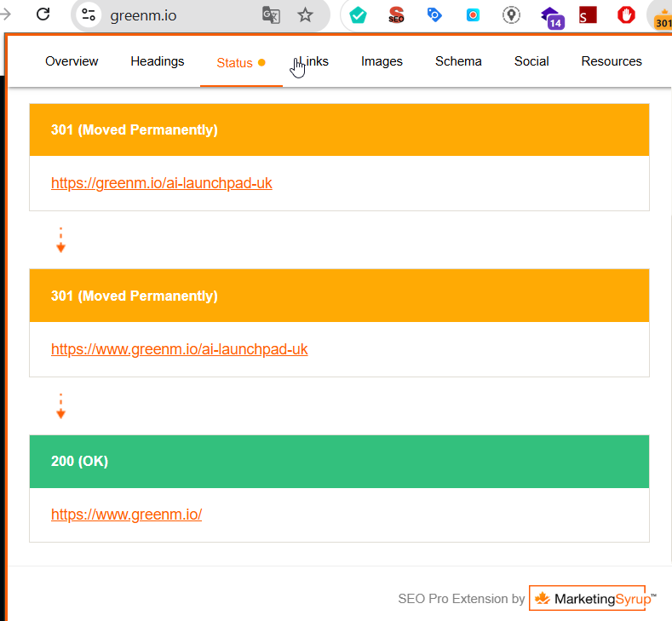Switch to the Resources tab

(x=612, y=61)
